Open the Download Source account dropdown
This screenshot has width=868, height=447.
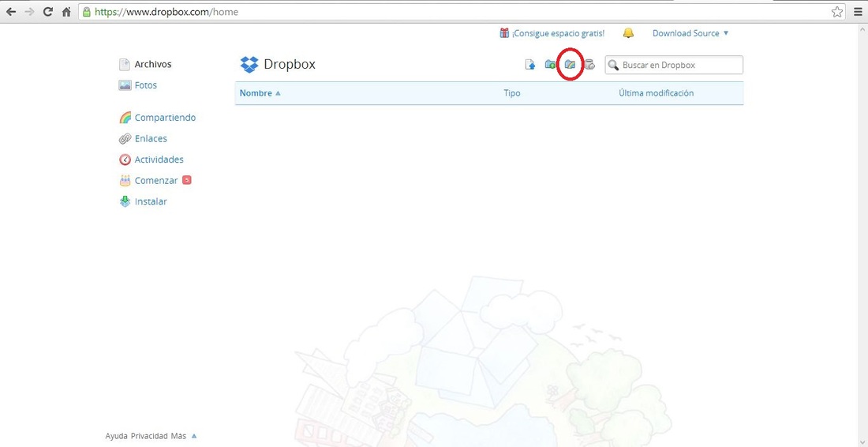tap(690, 33)
